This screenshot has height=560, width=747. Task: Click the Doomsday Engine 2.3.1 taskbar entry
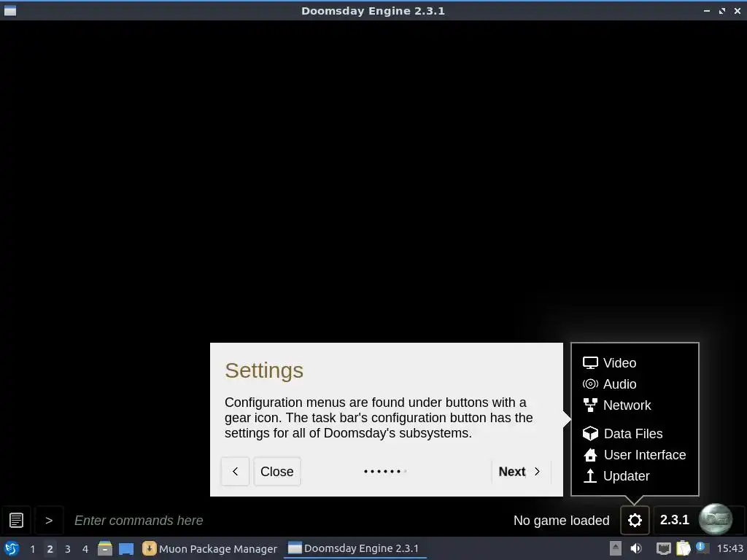[x=354, y=548]
